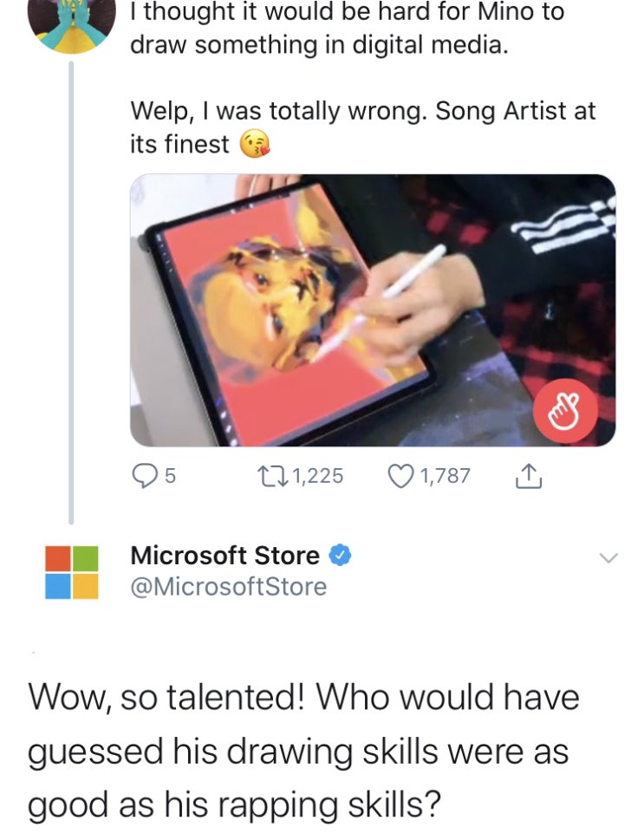View the 1,225 retweets count
644x840 pixels.
click(317, 475)
